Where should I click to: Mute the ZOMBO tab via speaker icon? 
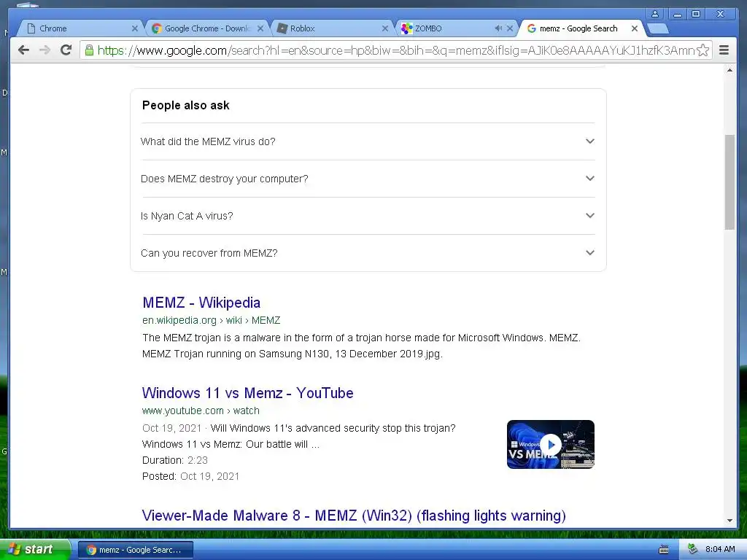(498, 28)
